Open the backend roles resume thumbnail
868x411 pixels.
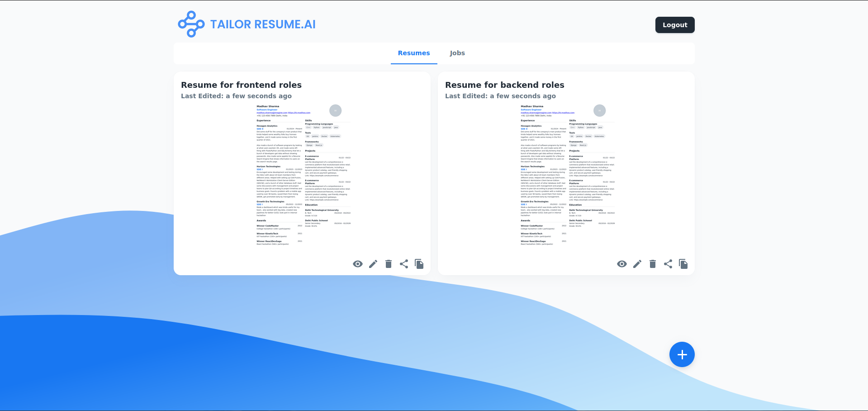[566, 175]
